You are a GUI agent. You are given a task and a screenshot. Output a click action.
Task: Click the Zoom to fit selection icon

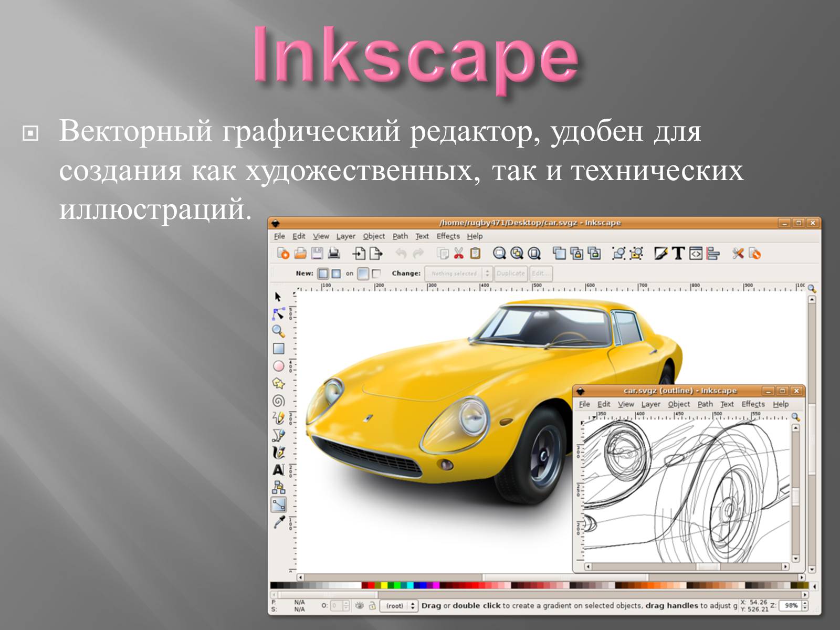tap(499, 254)
